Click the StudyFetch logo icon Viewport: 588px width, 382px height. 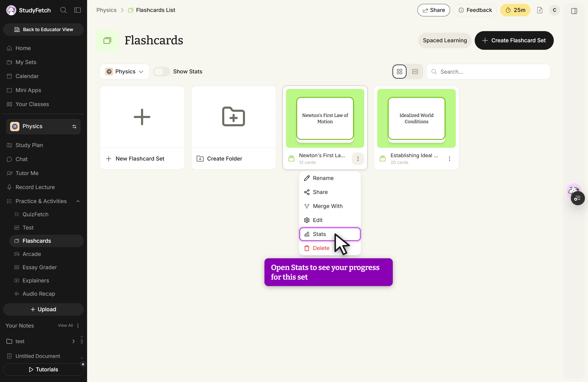point(11,10)
